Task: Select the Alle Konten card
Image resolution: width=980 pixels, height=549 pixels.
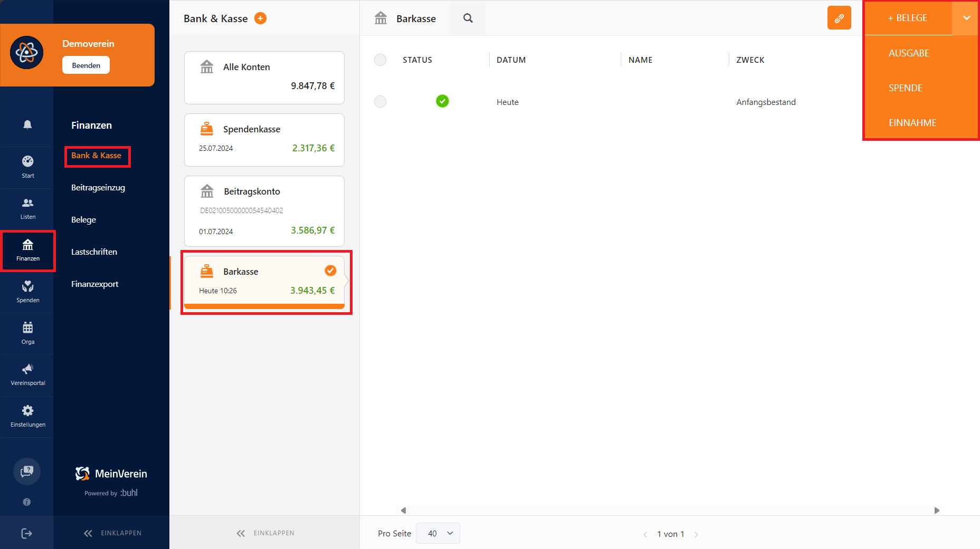Action: pyautogui.click(x=264, y=78)
